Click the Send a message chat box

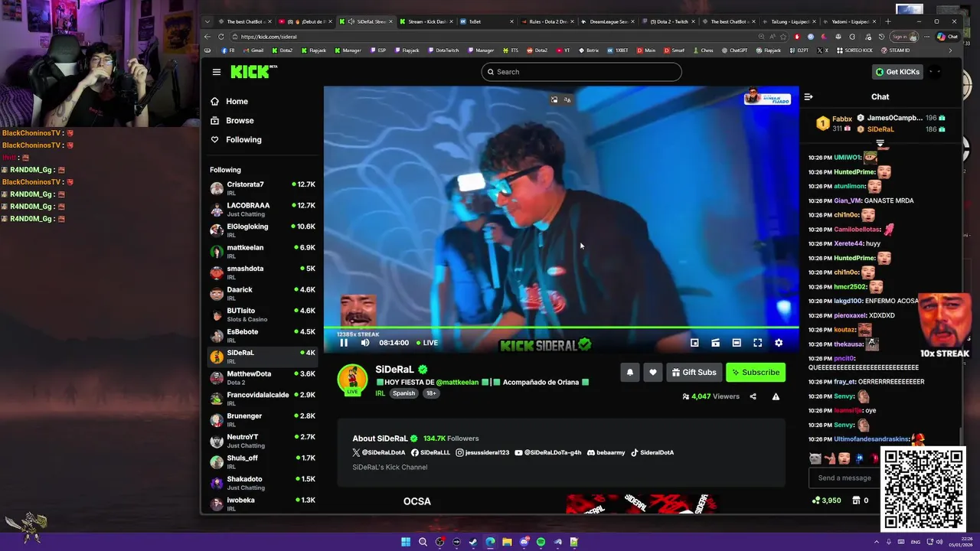coord(844,478)
